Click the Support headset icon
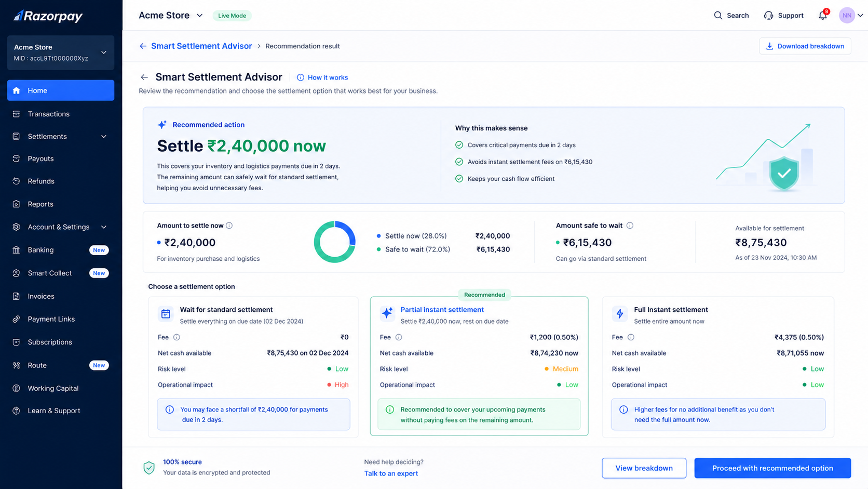868x489 pixels. [x=768, y=16]
